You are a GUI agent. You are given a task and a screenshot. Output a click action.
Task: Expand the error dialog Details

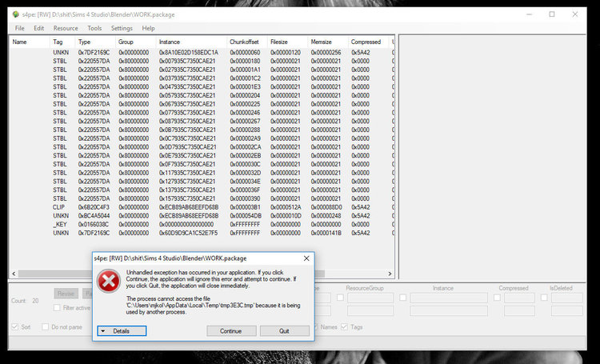pyautogui.click(x=122, y=331)
